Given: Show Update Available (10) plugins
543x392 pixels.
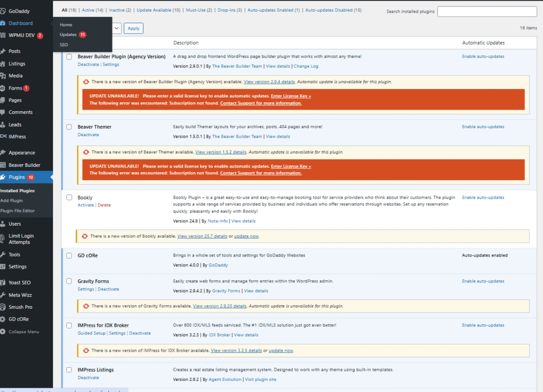Looking at the screenshot, I should 158,10.
